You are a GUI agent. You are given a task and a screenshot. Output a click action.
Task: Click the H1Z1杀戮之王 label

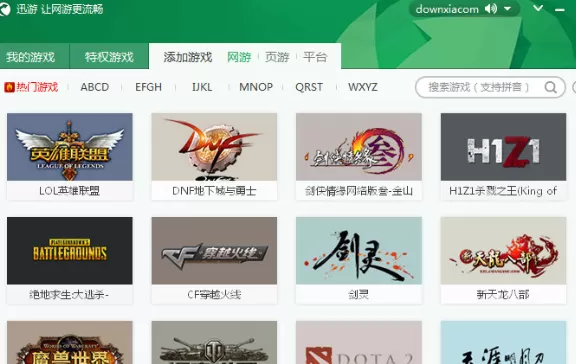coord(503,191)
